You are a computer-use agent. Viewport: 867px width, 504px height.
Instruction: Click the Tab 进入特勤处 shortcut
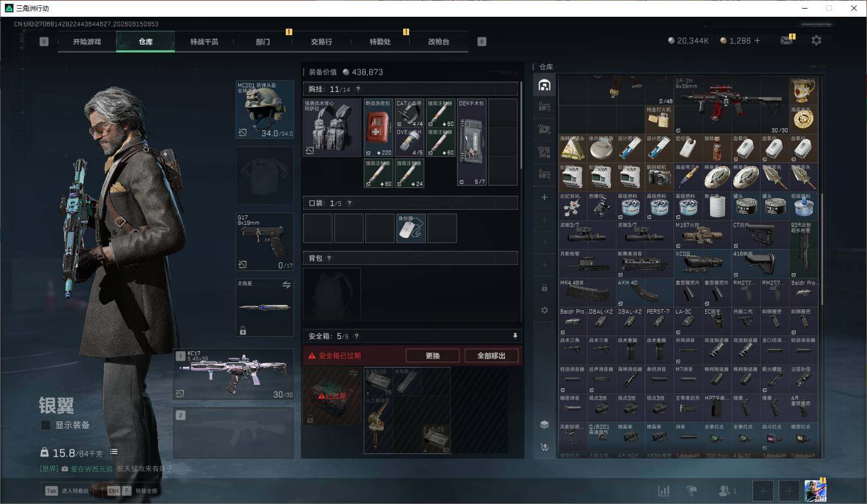click(68, 490)
